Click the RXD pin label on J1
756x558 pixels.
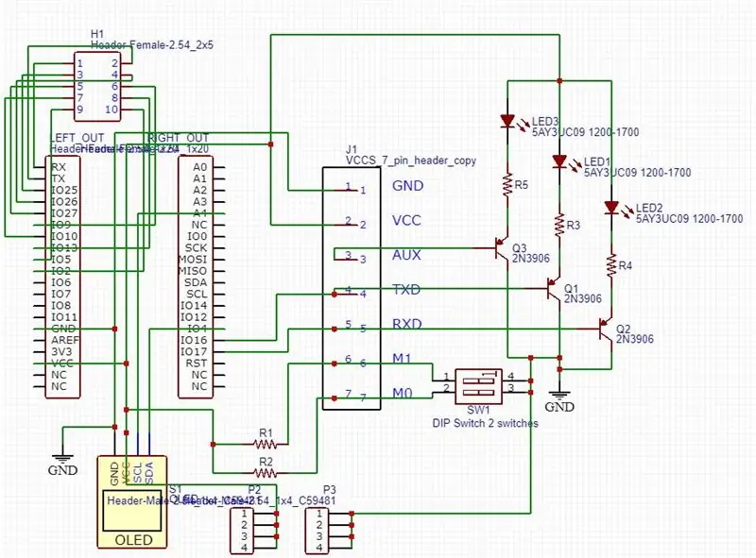(x=407, y=324)
